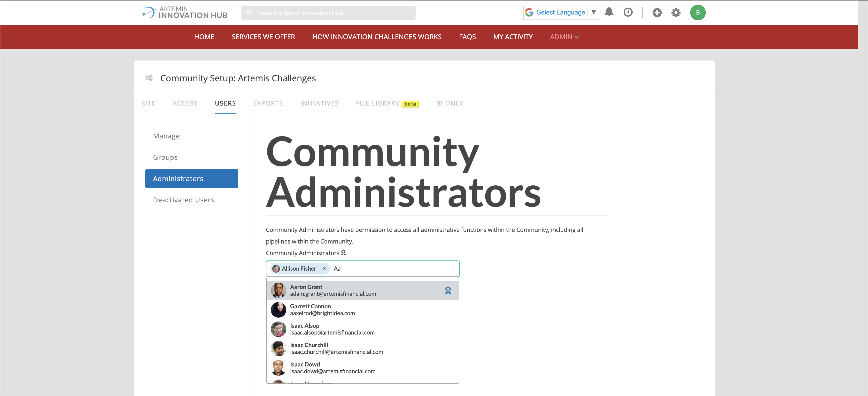This screenshot has height=396, width=868.
Task: Click the Community Setup gears icon
Action: click(x=149, y=78)
